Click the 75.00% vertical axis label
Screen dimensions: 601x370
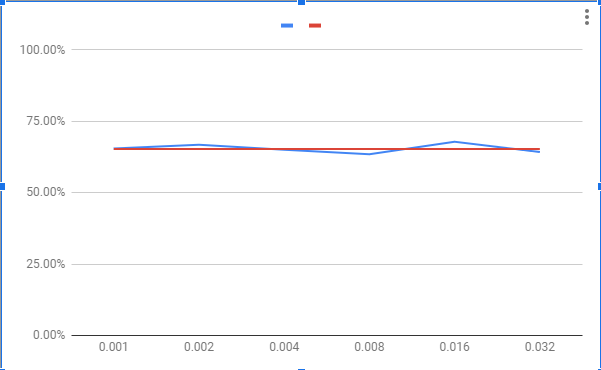(x=46, y=121)
